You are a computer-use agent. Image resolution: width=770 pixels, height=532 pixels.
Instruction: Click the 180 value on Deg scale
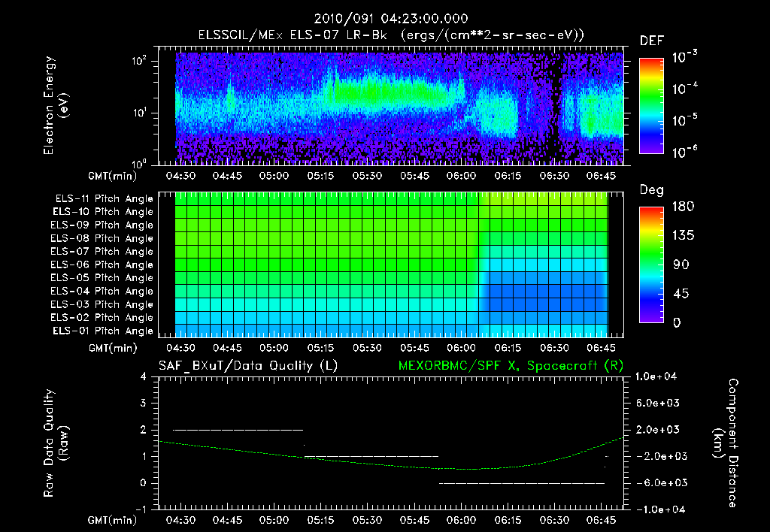684,207
